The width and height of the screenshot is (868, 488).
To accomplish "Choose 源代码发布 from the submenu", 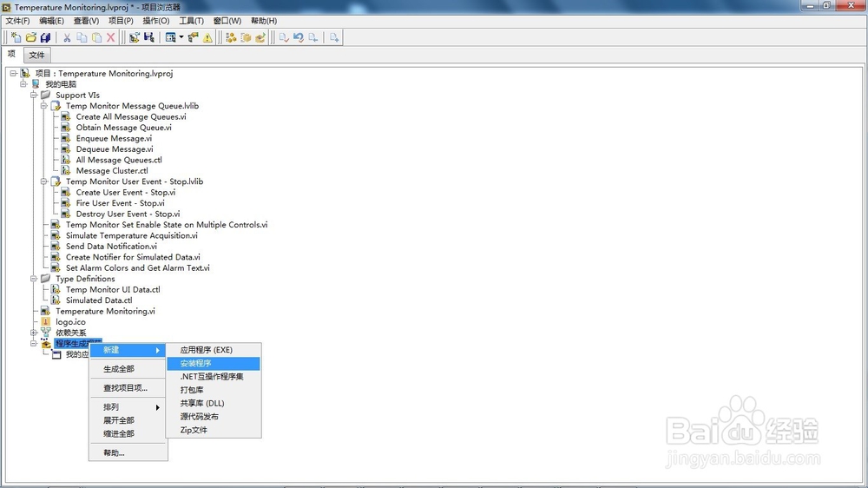I will click(214, 417).
